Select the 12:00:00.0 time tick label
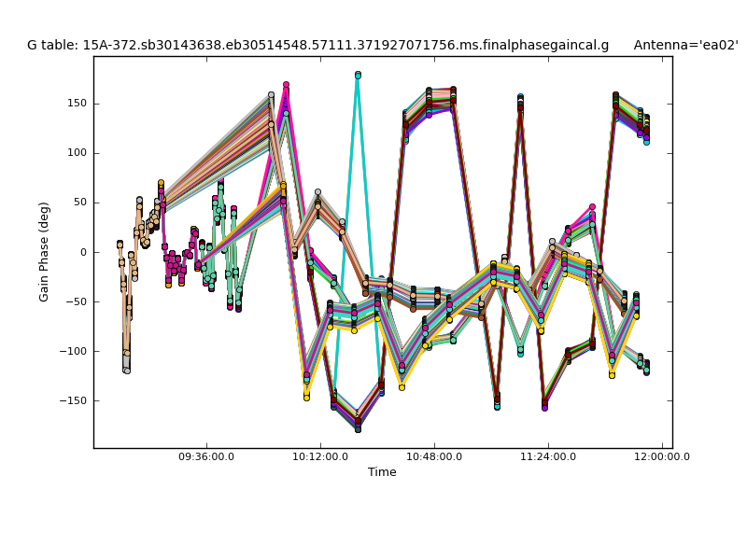Screen dimensions: 747x560 coord(661,456)
